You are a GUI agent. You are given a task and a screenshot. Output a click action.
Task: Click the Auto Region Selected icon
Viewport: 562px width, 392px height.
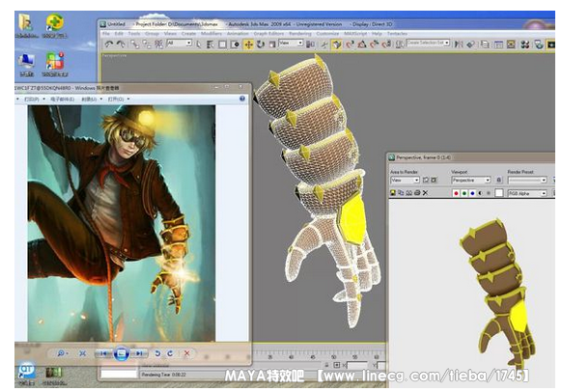434,180
